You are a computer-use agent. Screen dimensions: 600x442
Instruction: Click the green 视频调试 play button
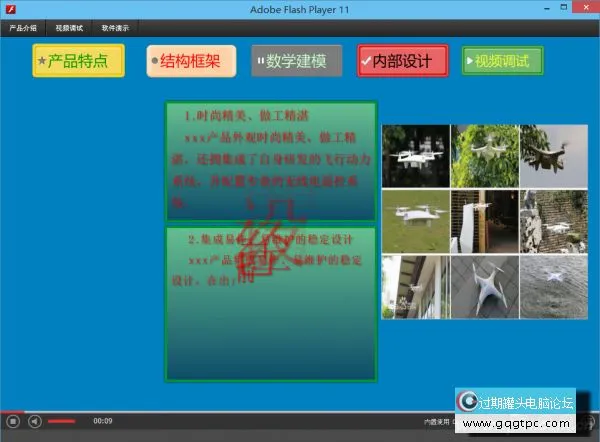502,60
